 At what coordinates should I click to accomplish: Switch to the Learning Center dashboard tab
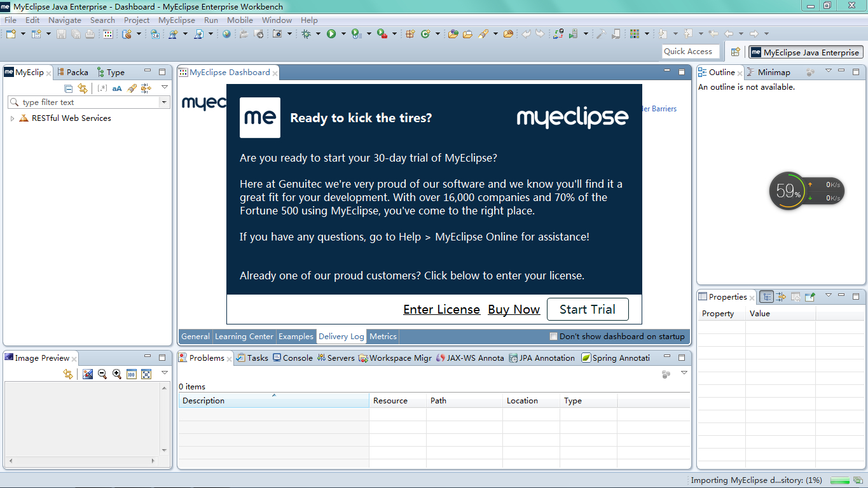pyautogui.click(x=244, y=337)
